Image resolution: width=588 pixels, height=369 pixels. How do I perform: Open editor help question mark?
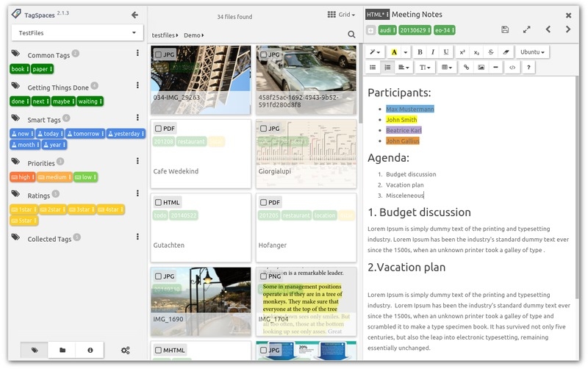point(528,67)
